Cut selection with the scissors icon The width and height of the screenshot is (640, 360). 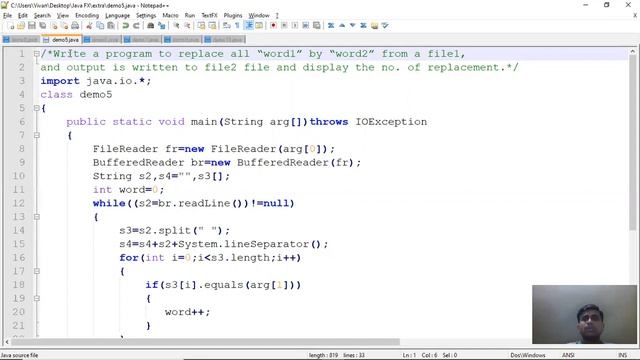pos(89,26)
